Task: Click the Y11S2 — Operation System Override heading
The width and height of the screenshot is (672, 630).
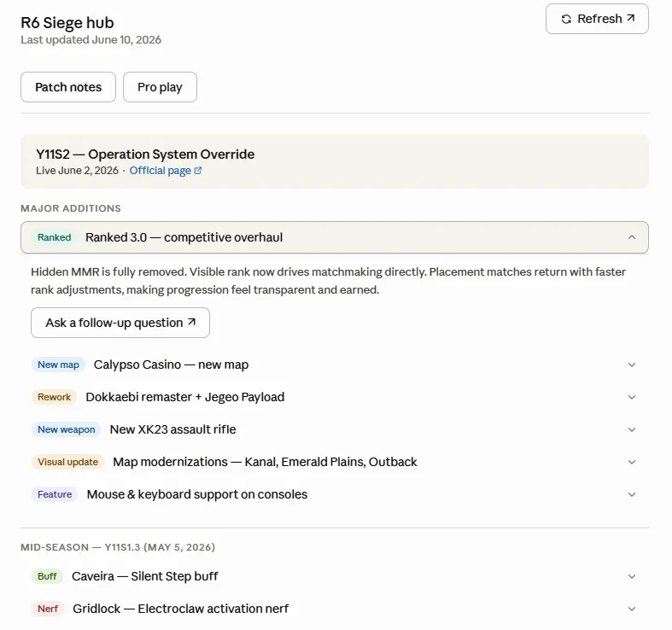Action: click(145, 155)
